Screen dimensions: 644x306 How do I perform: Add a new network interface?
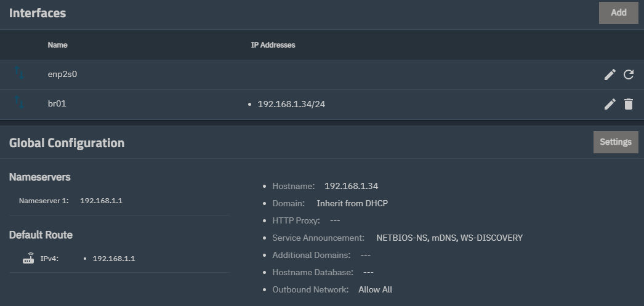pyautogui.click(x=619, y=13)
